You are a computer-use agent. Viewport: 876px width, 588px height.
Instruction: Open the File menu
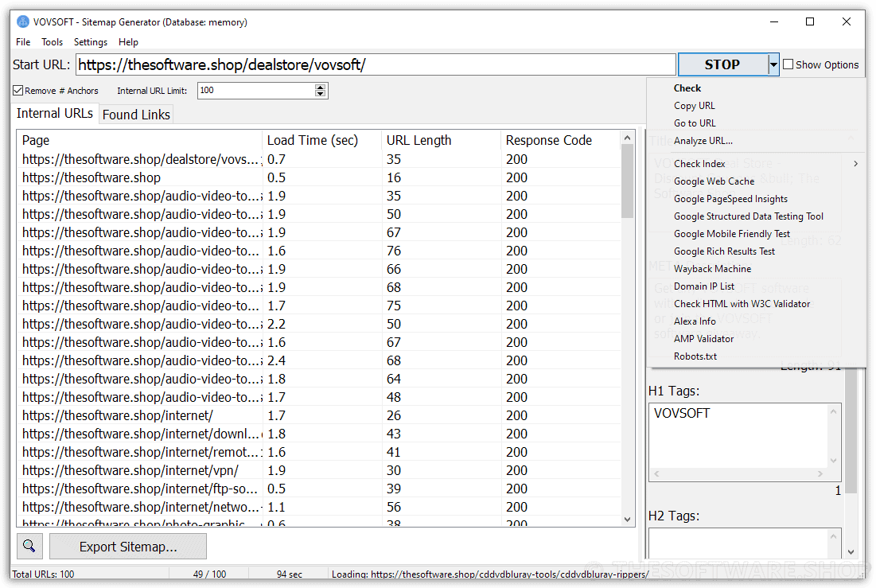click(23, 42)
